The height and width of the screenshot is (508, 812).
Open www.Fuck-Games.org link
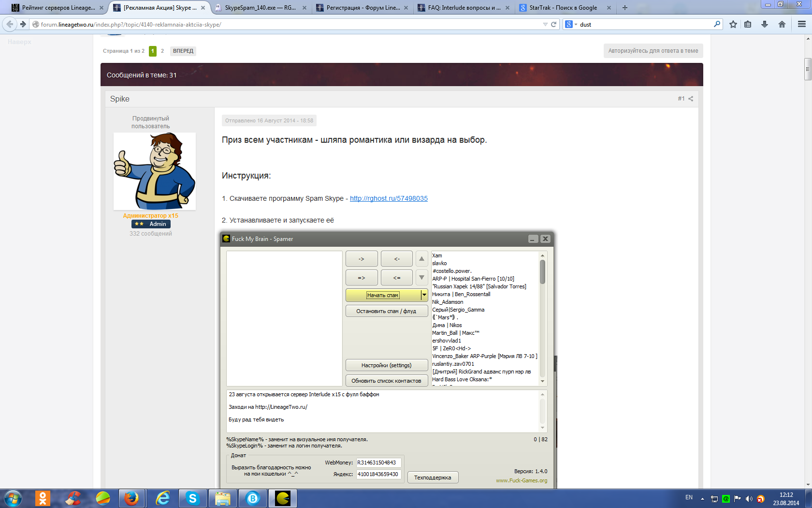[522, 480]
